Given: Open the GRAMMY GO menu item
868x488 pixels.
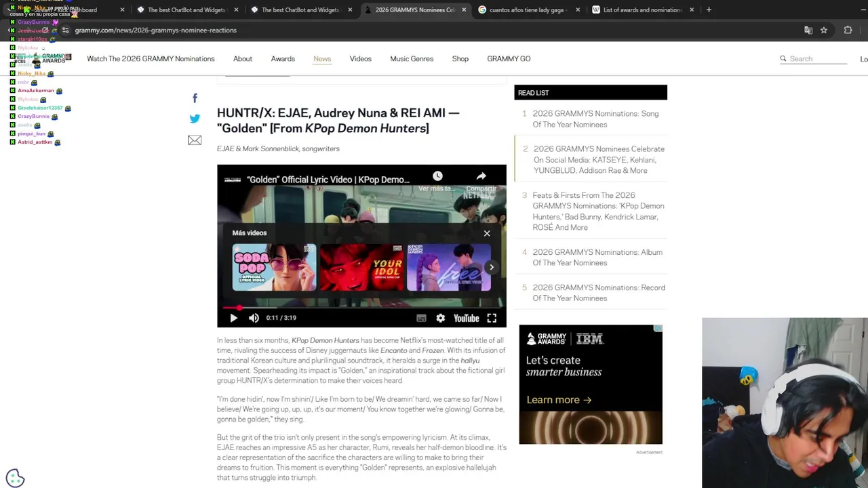Looking at the screenshot, I should tap(509, 59).
